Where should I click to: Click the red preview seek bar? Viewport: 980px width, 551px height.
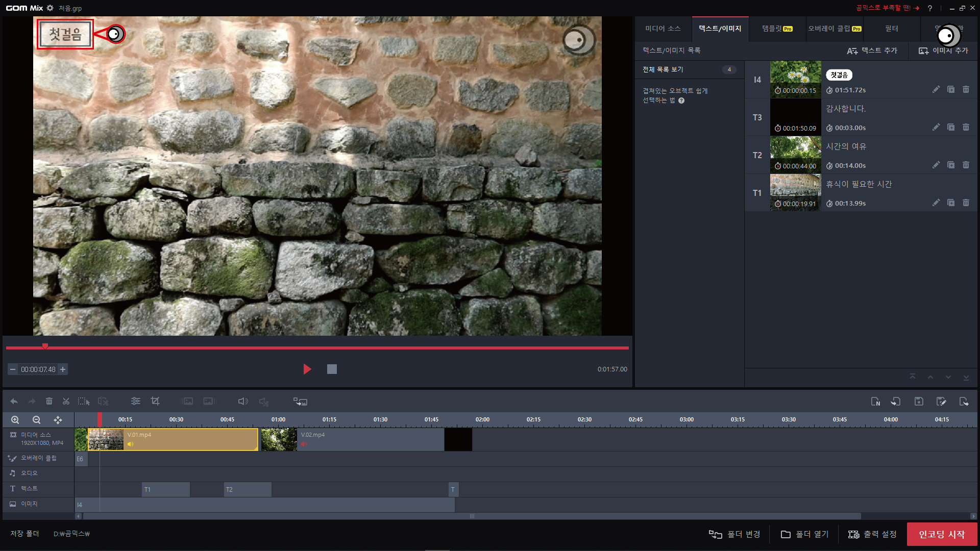click(316, 348)
